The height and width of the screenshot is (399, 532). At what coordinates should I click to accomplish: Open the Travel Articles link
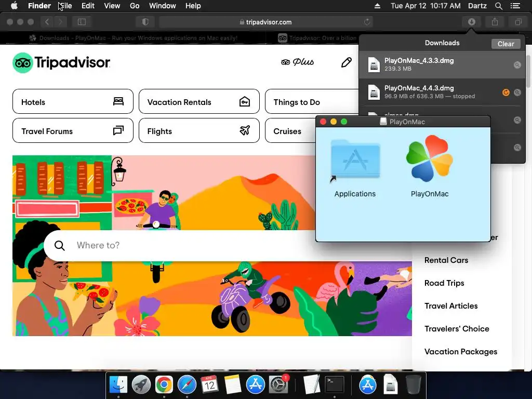point(451,306)
